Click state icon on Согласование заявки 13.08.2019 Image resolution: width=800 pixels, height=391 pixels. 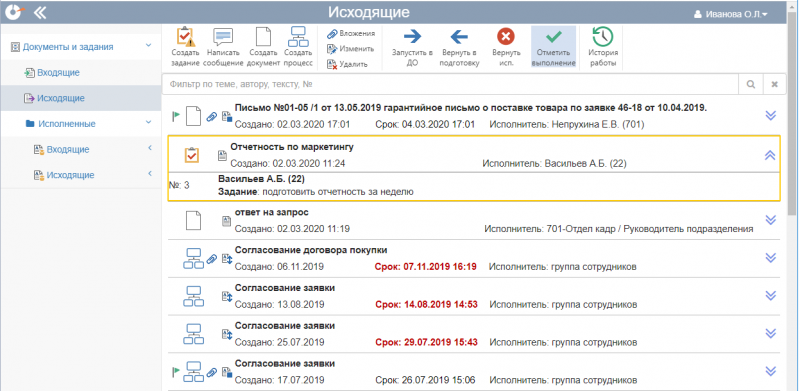(x=227, y=297)
